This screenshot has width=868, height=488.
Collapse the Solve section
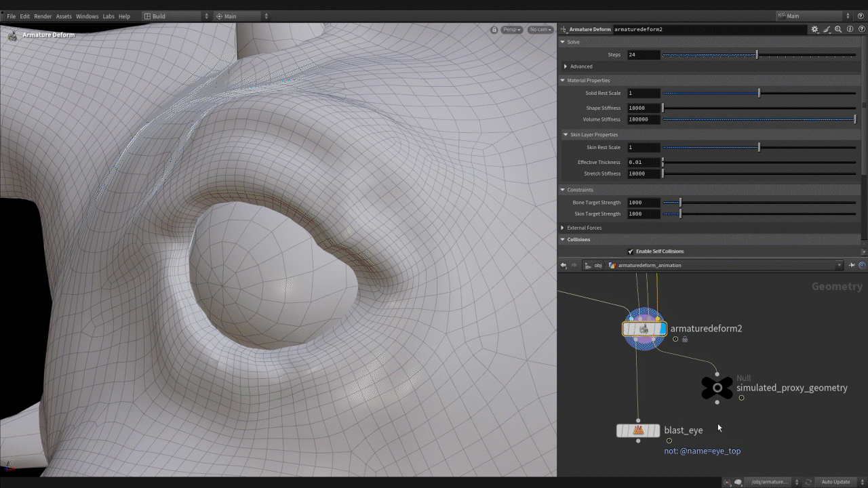(563, 42)
